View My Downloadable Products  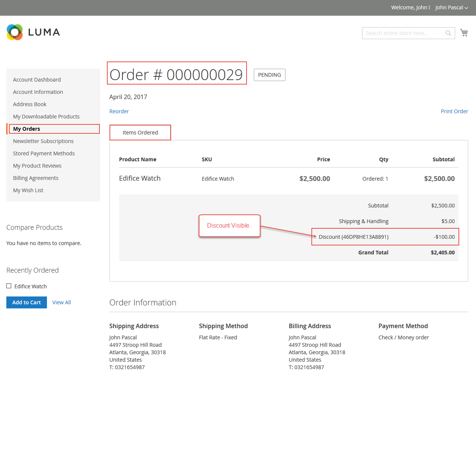click(46, 117)
